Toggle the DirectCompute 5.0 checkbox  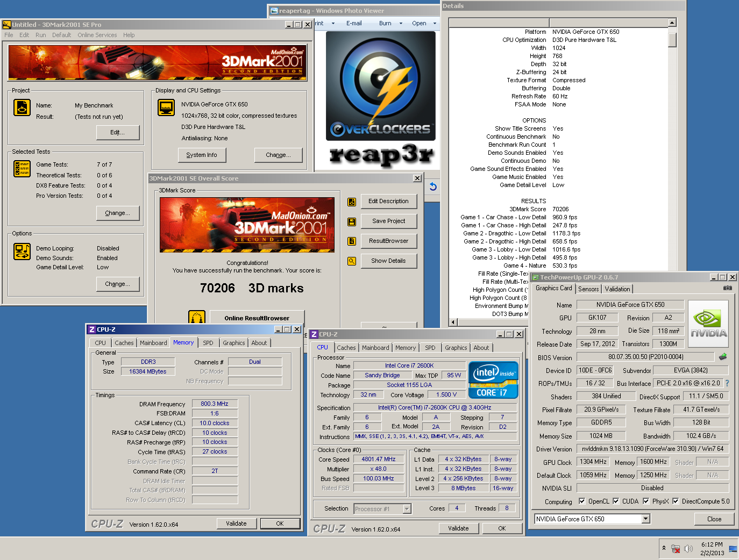click(x=676, y=501)
